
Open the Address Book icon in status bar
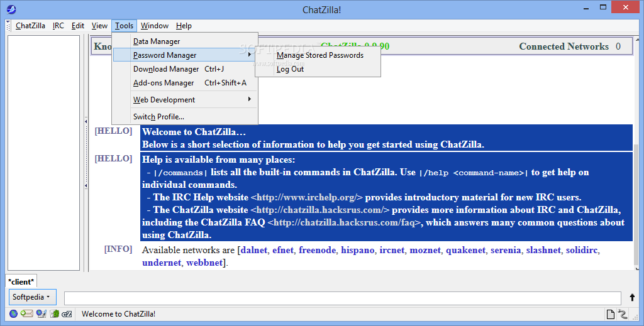point(54,313)
